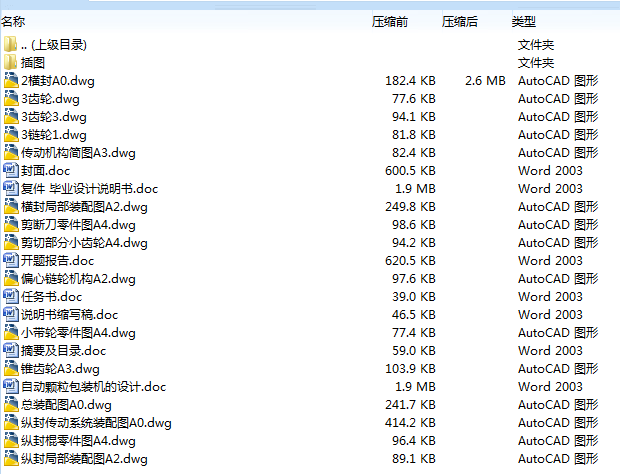Sort by the 压缩前 column header
The height and width of the screenshot is (474, 620).
390,21
